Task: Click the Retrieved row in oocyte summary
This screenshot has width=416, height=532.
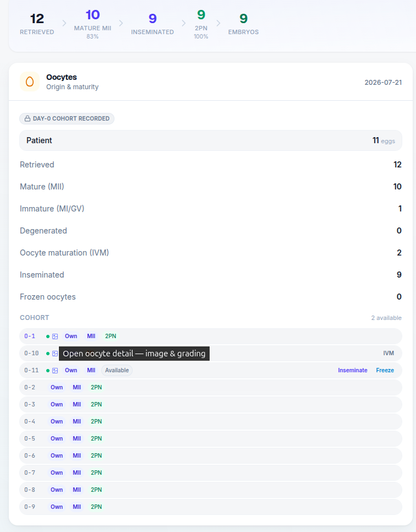Action: click(211, 165)
